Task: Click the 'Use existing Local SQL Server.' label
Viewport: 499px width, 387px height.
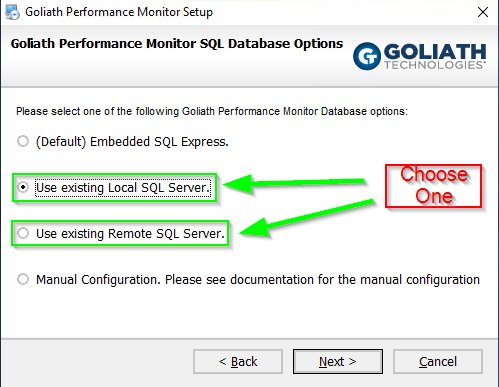Action: (123, 188)
